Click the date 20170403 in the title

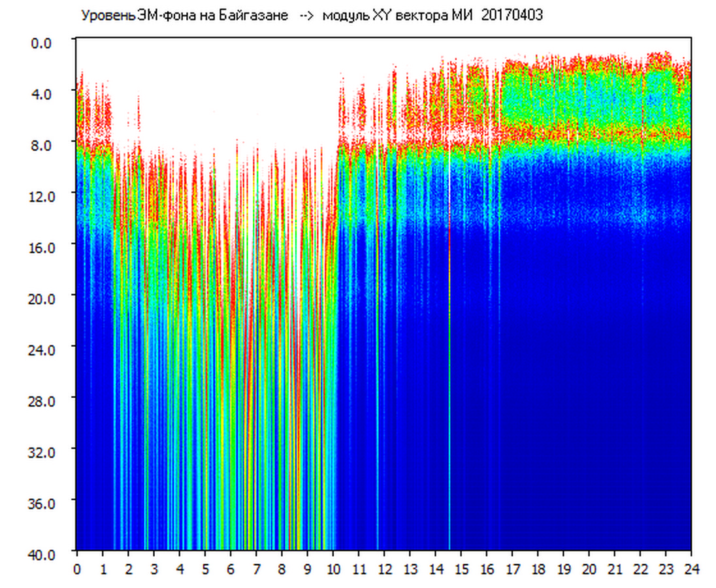[512, 16]
